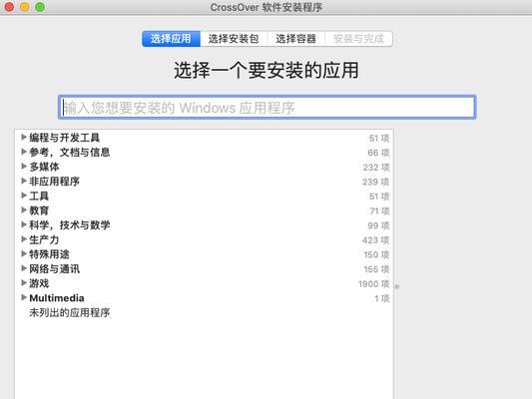
Task: Click the 66 项 count text
Action: point(378,153)
